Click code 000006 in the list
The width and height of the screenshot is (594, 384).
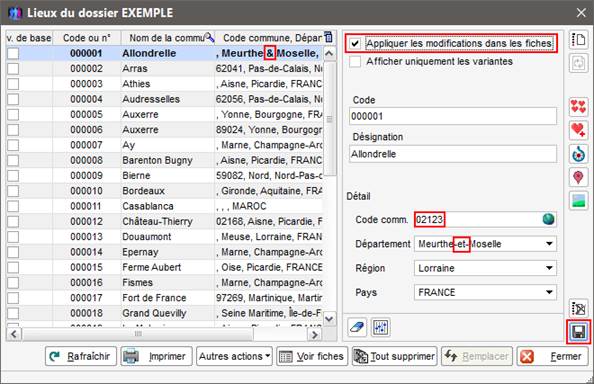click(86, 130)
